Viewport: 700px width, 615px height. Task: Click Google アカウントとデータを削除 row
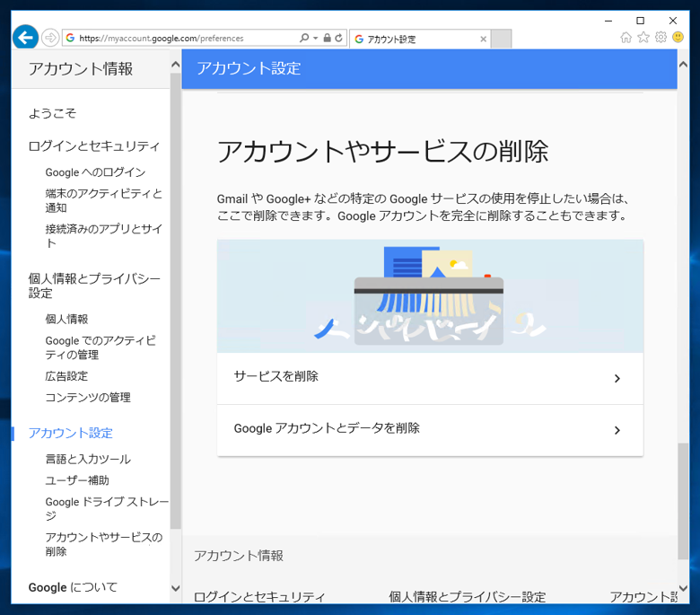pos(430,430)
